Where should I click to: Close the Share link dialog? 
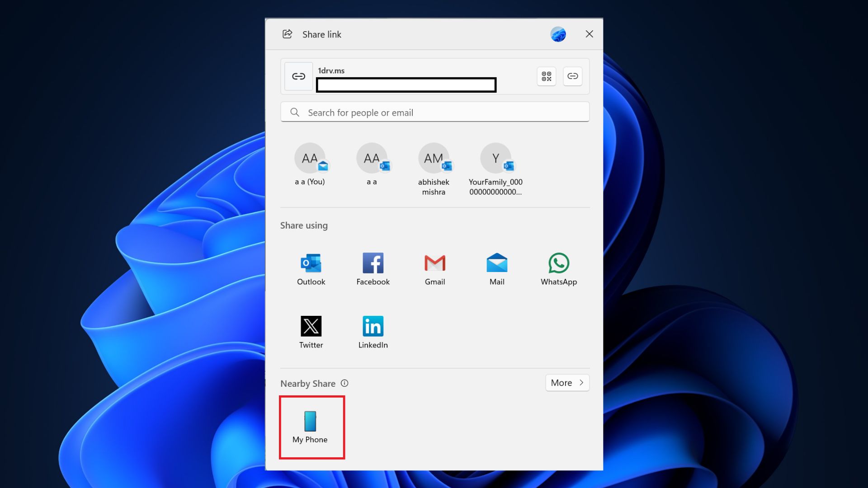(x=589, y=34)
